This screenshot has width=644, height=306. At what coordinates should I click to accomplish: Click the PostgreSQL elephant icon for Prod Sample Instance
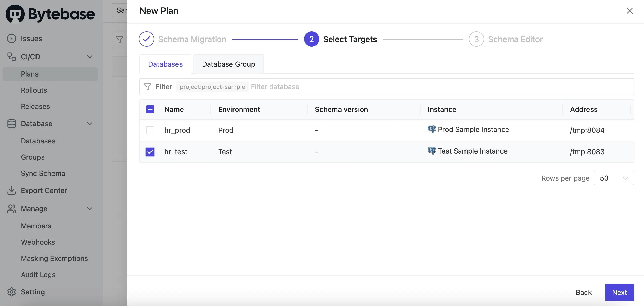click(x=432, y=129)
